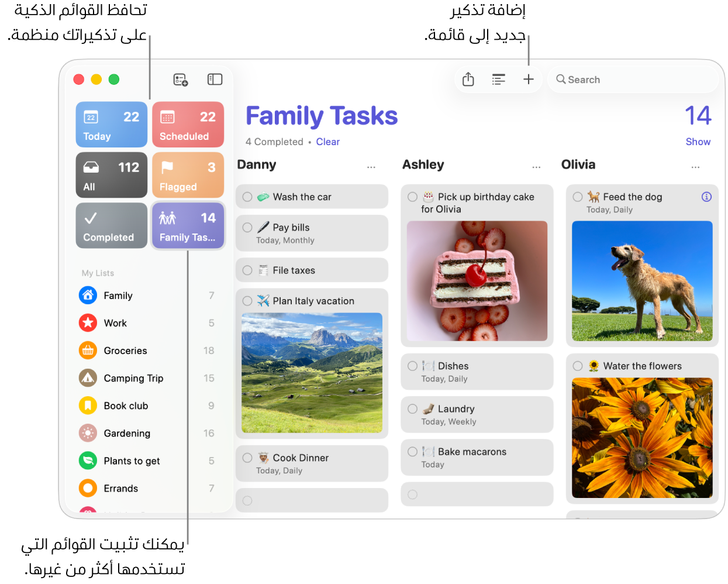The width and height of the screenshot is (728, 584).
Task: Select the Book club bookmark icon
Action: click(x=88, y=406)
